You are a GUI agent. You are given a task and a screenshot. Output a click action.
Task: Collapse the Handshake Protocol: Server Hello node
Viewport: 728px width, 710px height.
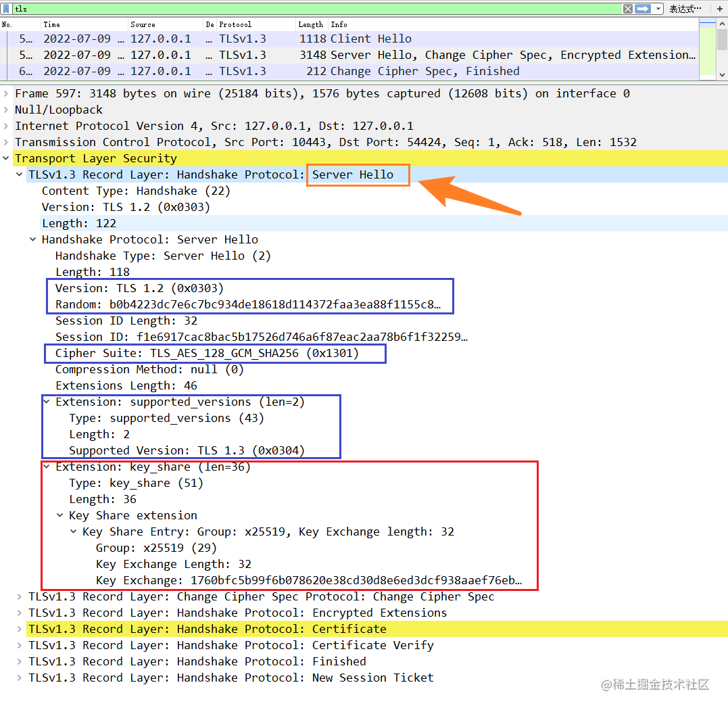(32, 239)
